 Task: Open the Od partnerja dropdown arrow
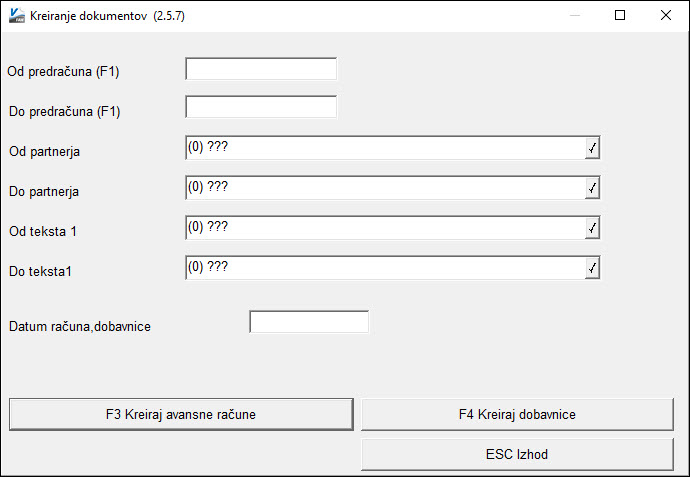click(x=592, y=148)
